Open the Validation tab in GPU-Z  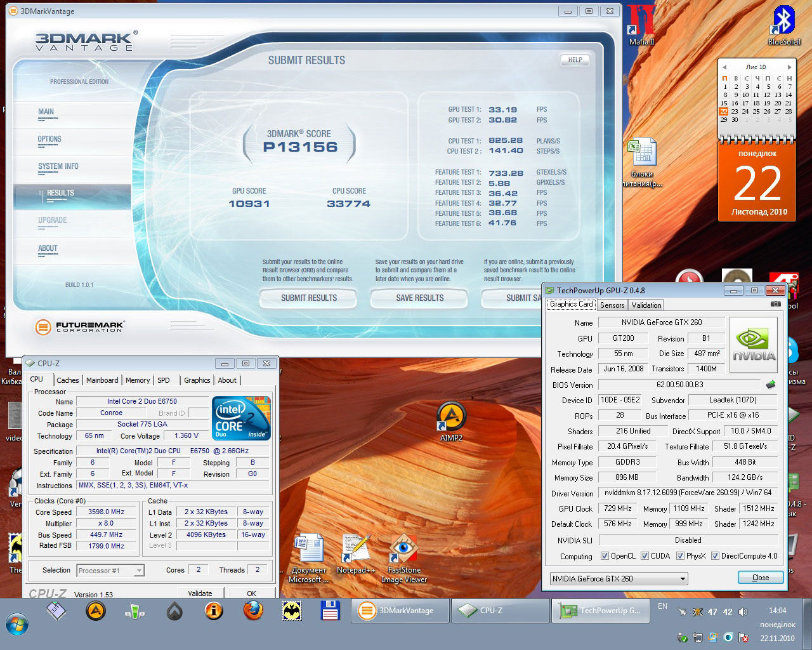646,305
